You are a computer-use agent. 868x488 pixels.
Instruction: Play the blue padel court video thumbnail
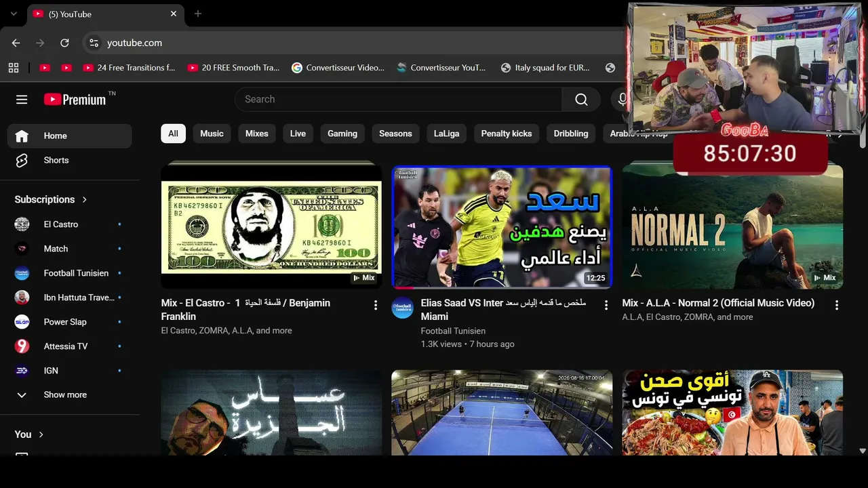502,412
